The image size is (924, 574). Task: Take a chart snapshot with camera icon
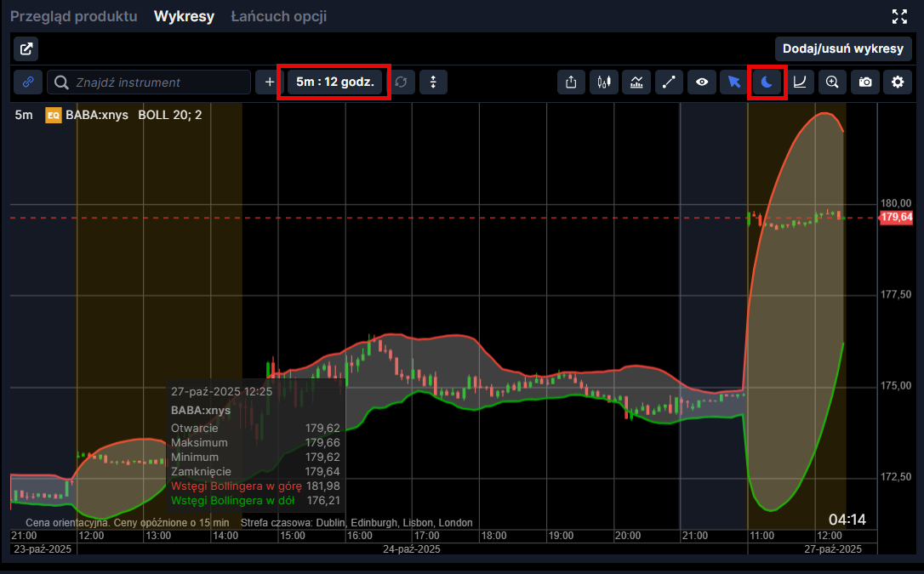click(864, 82)
